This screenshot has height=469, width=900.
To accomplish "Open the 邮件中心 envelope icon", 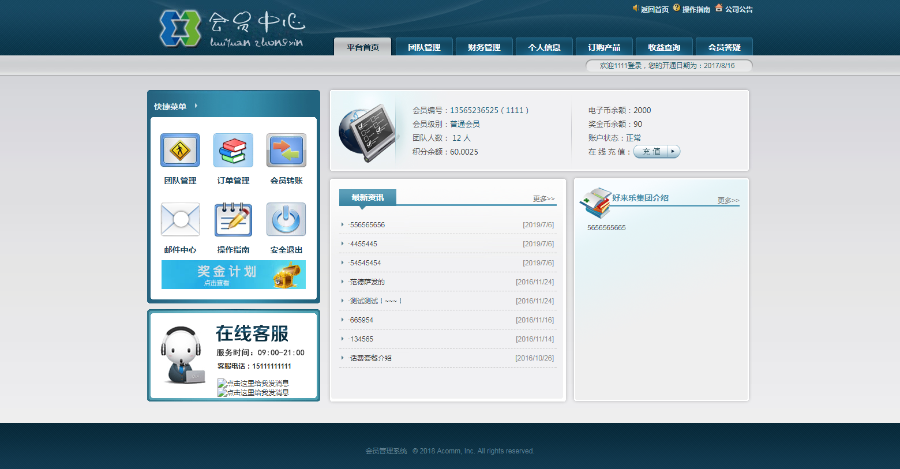I will [x=180, y=220].
